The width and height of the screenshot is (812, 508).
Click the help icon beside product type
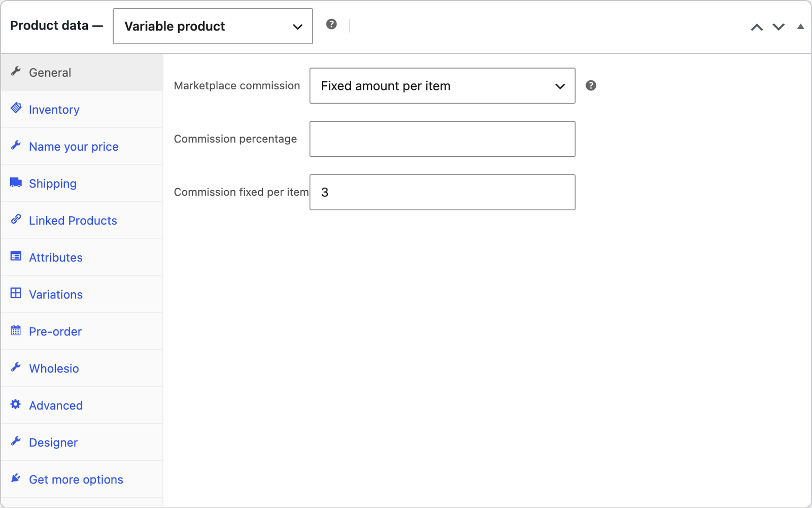(x=331, y=24)
